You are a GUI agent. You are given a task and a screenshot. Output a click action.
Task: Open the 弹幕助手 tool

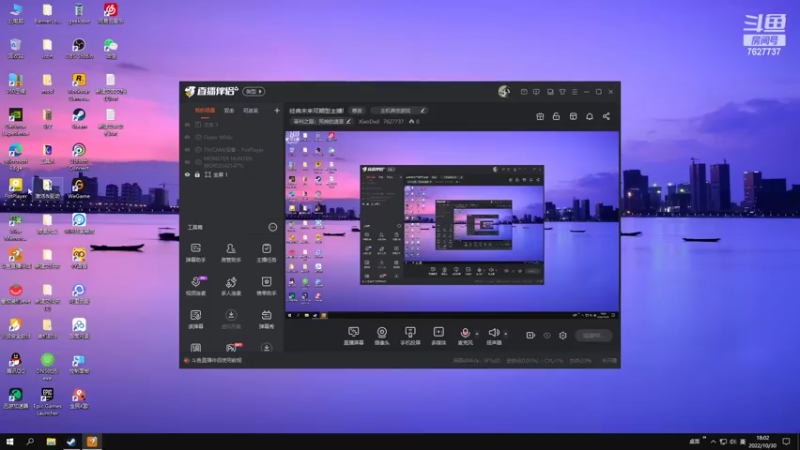195,253
